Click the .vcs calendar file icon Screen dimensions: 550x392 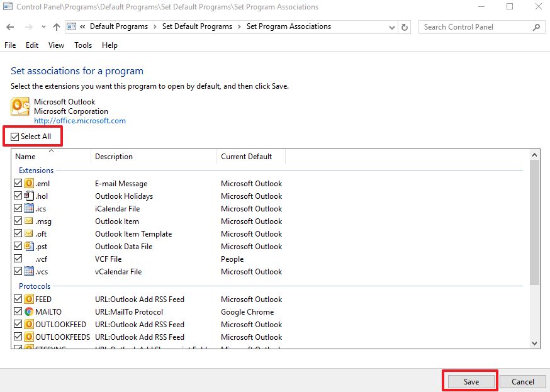point(29,271)
